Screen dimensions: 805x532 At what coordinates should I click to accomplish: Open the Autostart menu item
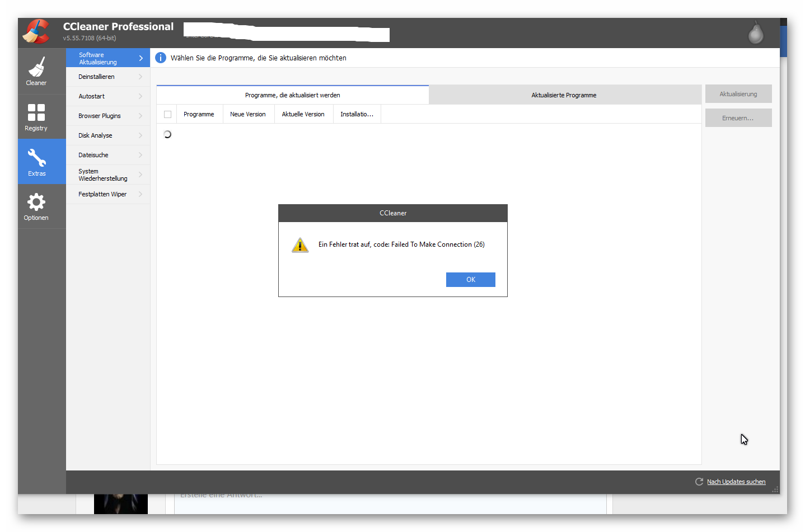click(x=108, y=96)
